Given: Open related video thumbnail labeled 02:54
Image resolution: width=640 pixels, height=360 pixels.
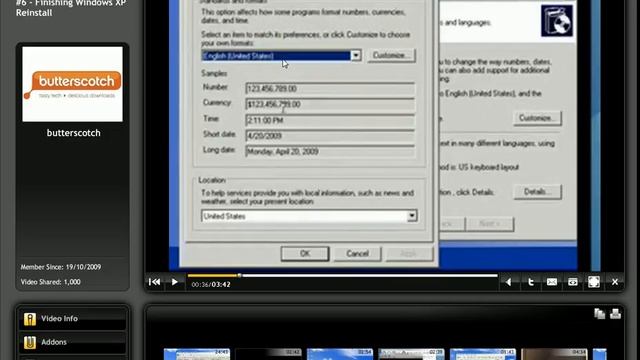Looking at the screenshot, I should pos(340,354).
